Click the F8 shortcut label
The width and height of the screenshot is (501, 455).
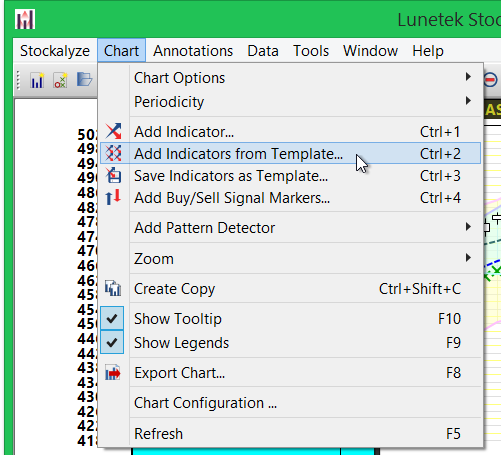point(453,373)
